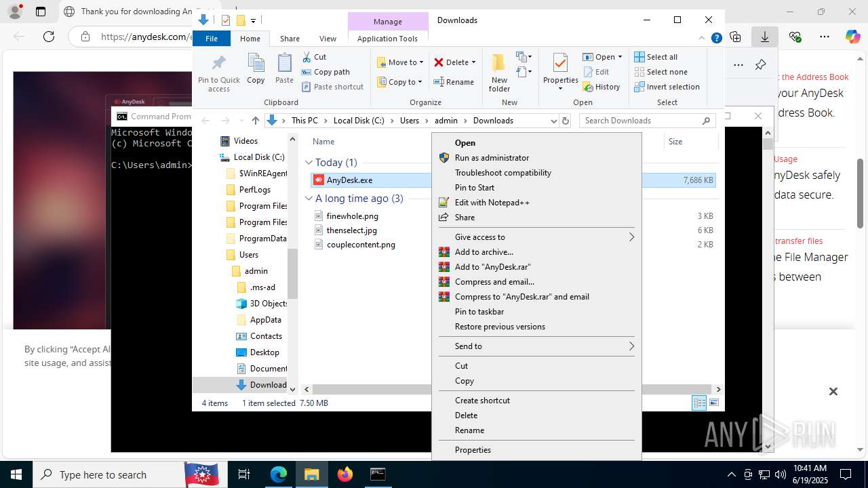This screenshot has height=488, width=868.
Task: Open the File tab
Action: [212, 39]
